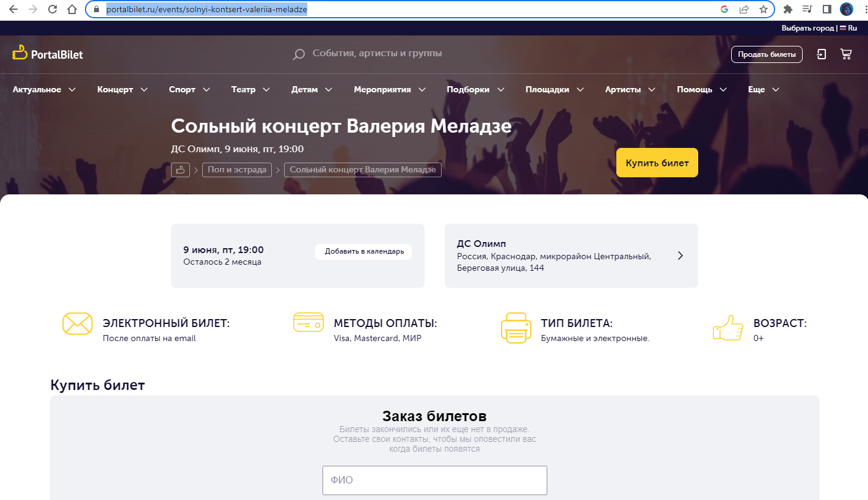Click the browser back arrow
This screenshot has width=868, height=500.
click(x=13, y=9)
